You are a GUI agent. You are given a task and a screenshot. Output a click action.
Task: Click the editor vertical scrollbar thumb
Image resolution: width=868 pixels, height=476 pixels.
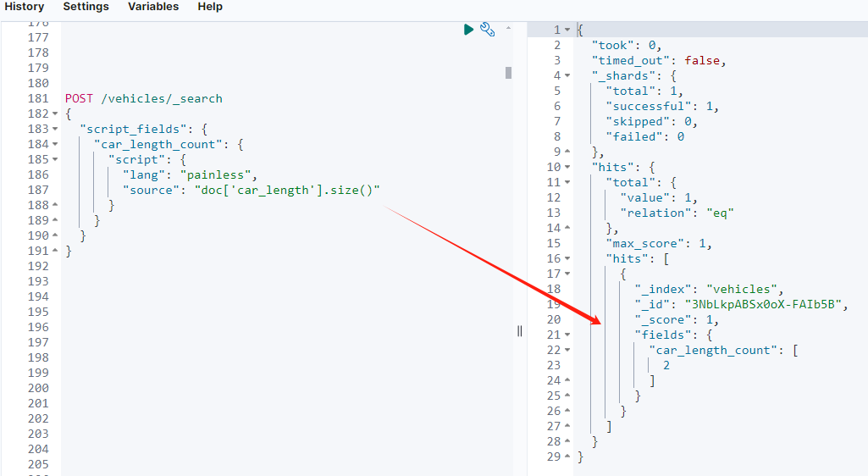click(x=508, y=73)
